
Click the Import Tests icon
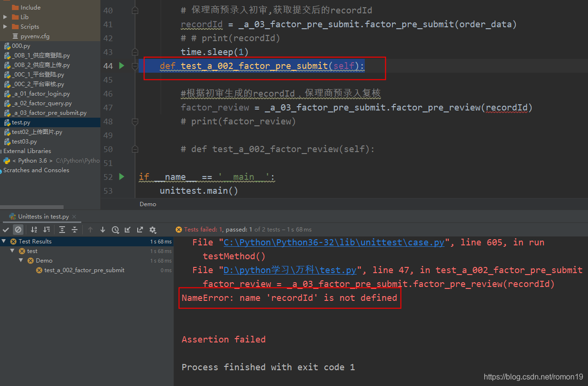[128, 230]
